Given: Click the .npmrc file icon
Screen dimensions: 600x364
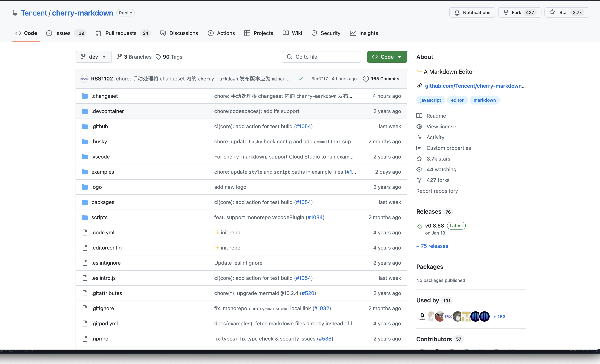Looking at the screenshot, I should click(85, 339).
